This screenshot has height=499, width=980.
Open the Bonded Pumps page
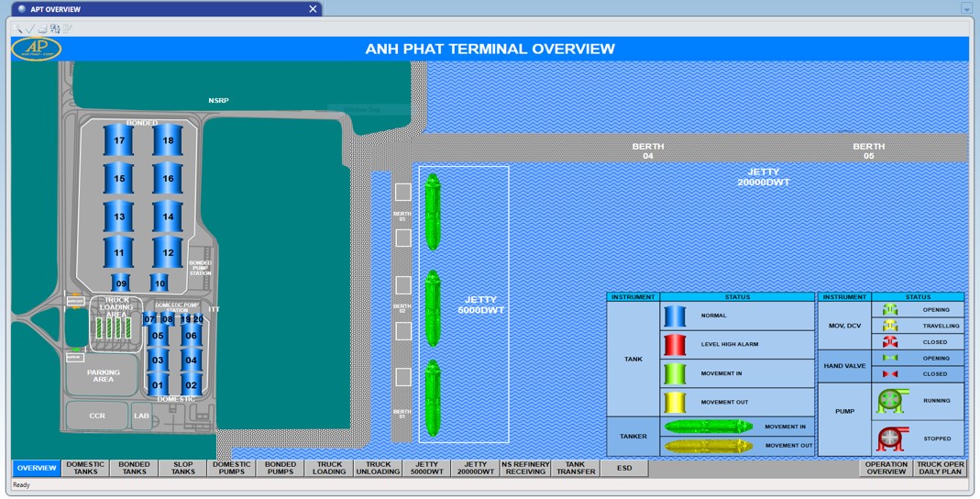click(281, 469)
